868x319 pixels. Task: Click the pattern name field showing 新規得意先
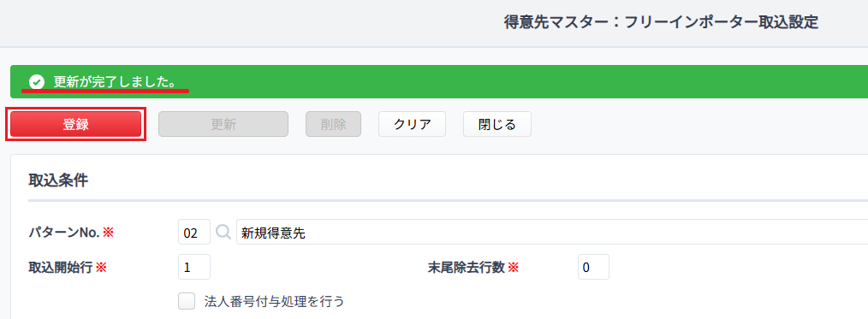pyautogui.click(x=552, y=233)
